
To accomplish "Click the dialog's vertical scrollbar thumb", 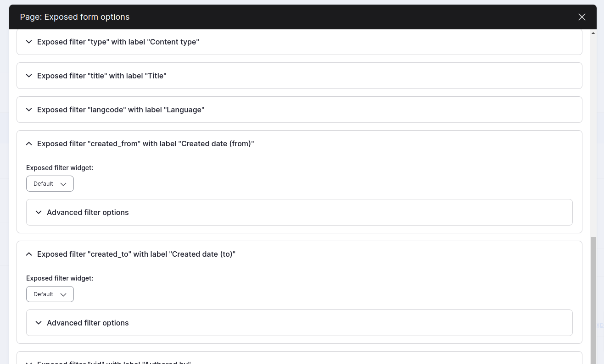I will pyautogui.click(x=593, y=298).
